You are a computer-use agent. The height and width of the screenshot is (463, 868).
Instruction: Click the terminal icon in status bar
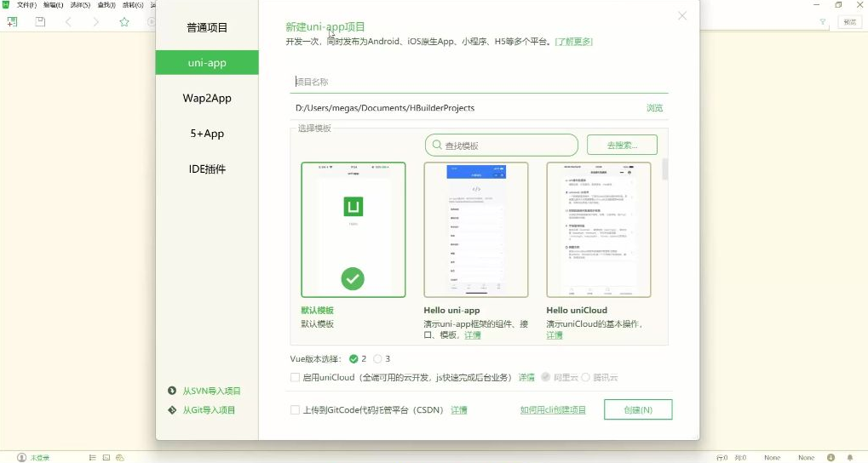pos(106,458)
